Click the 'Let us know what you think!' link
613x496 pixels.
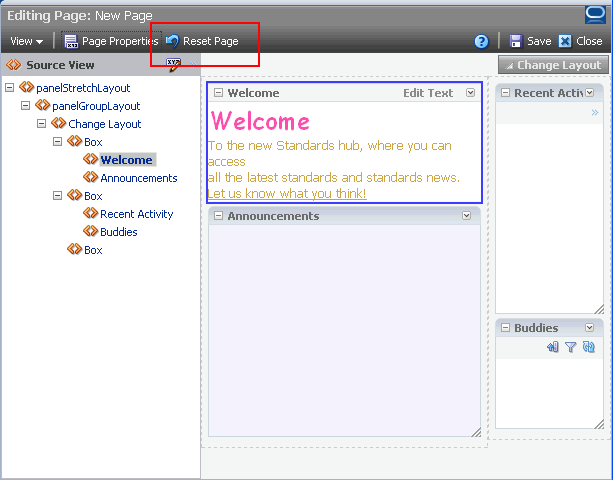(287, 193)
